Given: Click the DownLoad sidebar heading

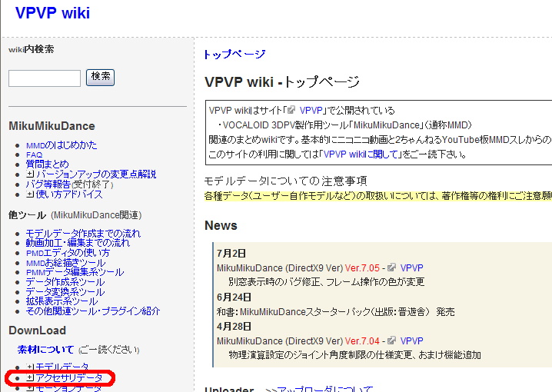Looking at the screenshot, I should click(38, 331).
